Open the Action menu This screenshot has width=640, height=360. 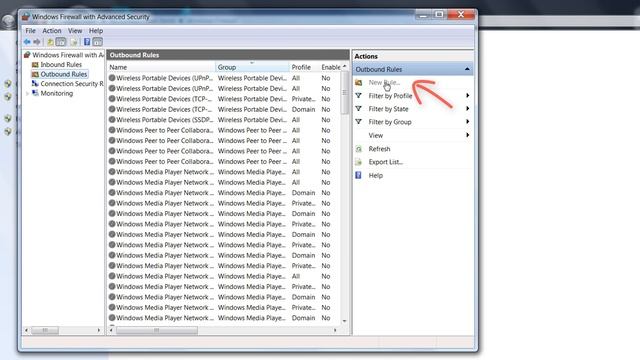point(51,31)
